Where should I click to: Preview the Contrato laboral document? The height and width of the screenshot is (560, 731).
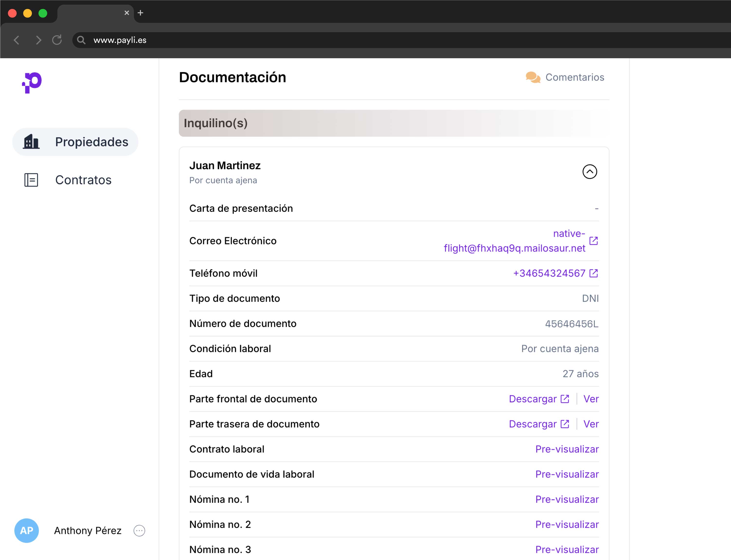pos(567,449)
